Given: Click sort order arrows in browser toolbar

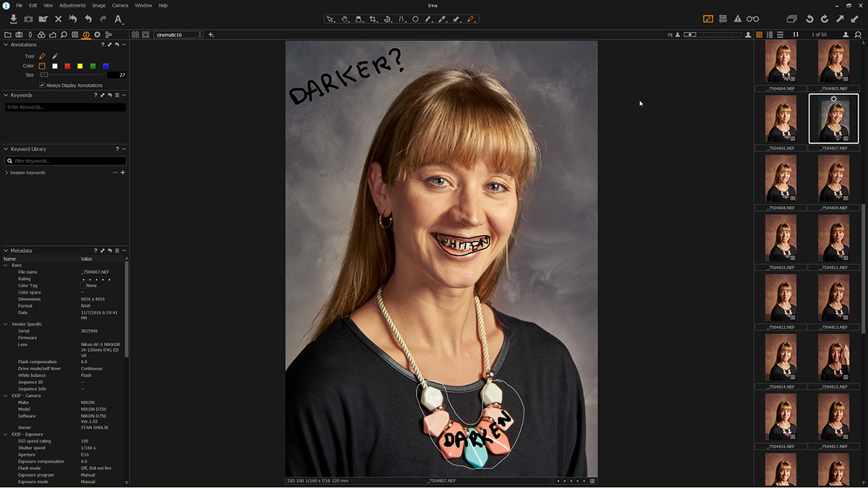Looking at the screenshot, I should tap(796, 34).
